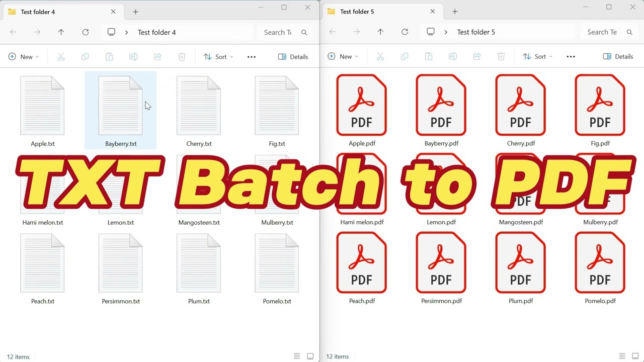Switch Test folder 5 to details list view
Image resolution: width=644 pixels, height=362 pixels.
[622, 356]
